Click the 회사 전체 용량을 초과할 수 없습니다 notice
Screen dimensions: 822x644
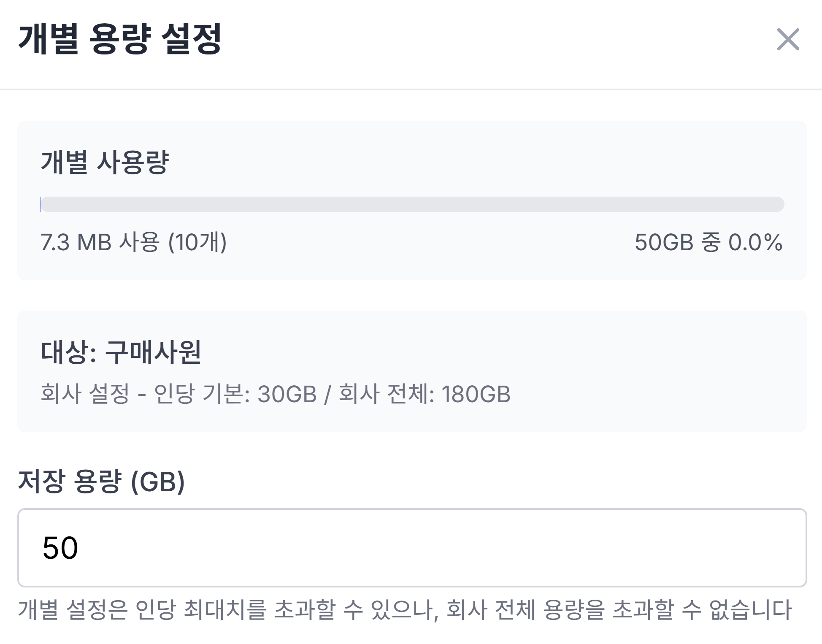tap(619, 610)
